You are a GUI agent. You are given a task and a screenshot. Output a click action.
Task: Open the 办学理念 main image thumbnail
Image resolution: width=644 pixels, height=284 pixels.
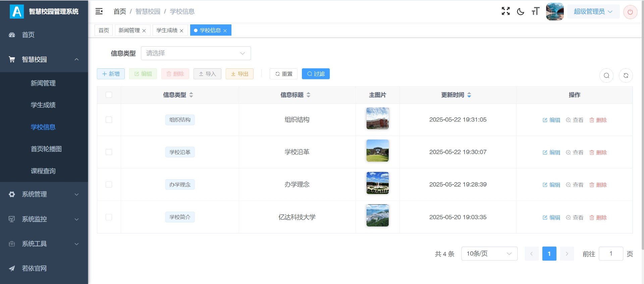(x=377, y=183)
